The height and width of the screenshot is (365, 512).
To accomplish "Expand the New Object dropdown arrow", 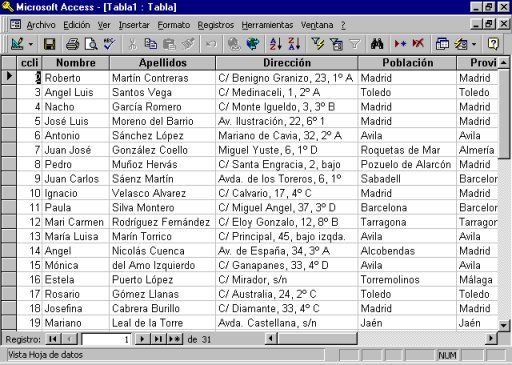I will (474, 44).
